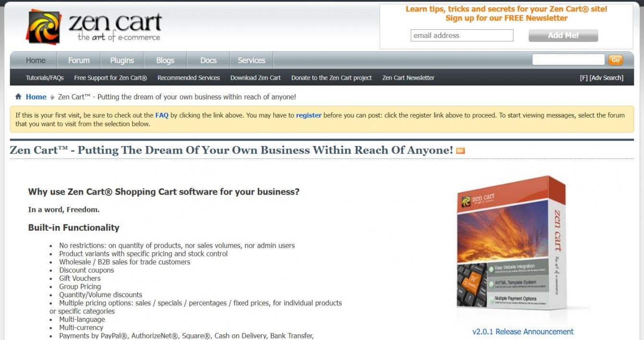This screenshot has height=340, width=644.
Task: Click the Home breadcrumb link
Action: pyautogui.click(x=36, y=97)
